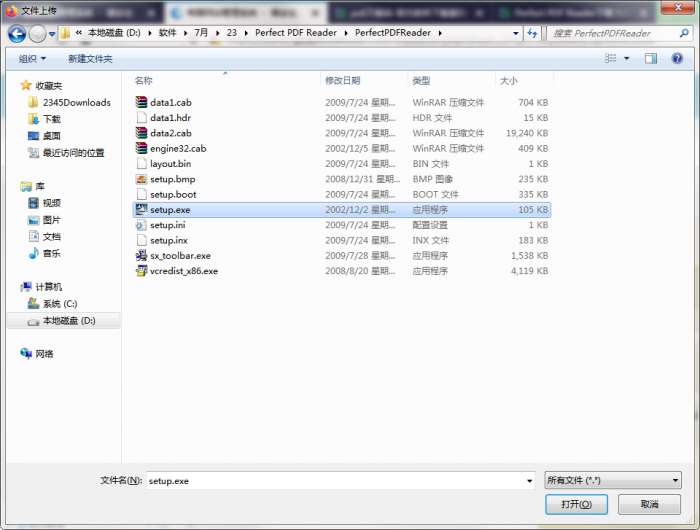Click the search magnifier icon

pos(684,33)
